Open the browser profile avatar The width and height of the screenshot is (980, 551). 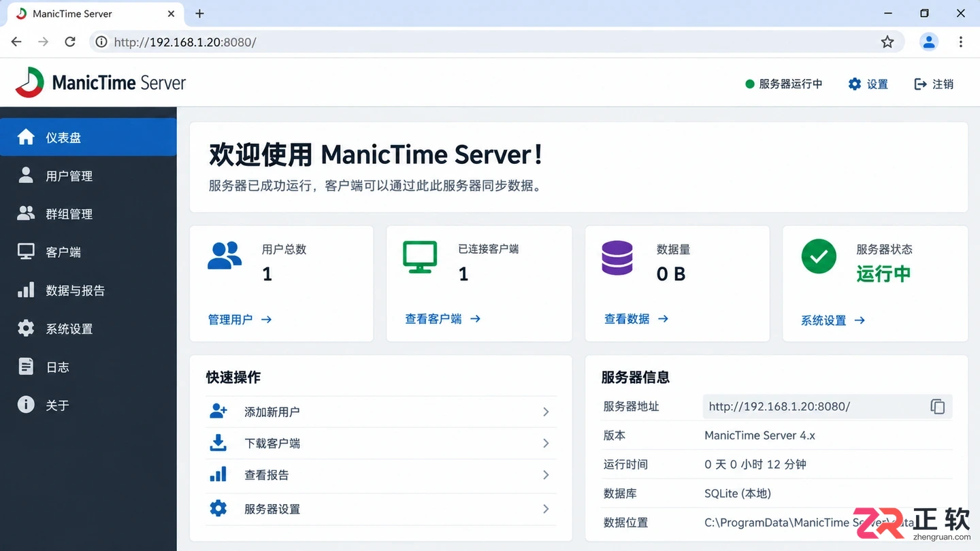[929, 41]
